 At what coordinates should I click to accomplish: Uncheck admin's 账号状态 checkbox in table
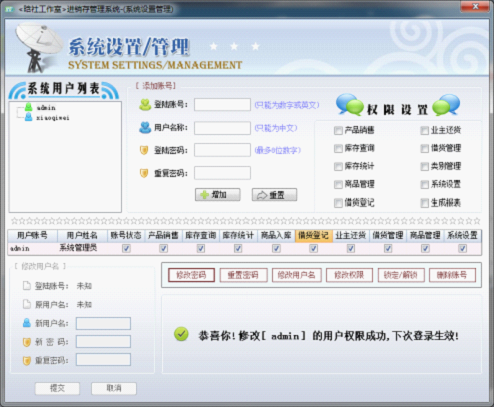pos(126,248)
